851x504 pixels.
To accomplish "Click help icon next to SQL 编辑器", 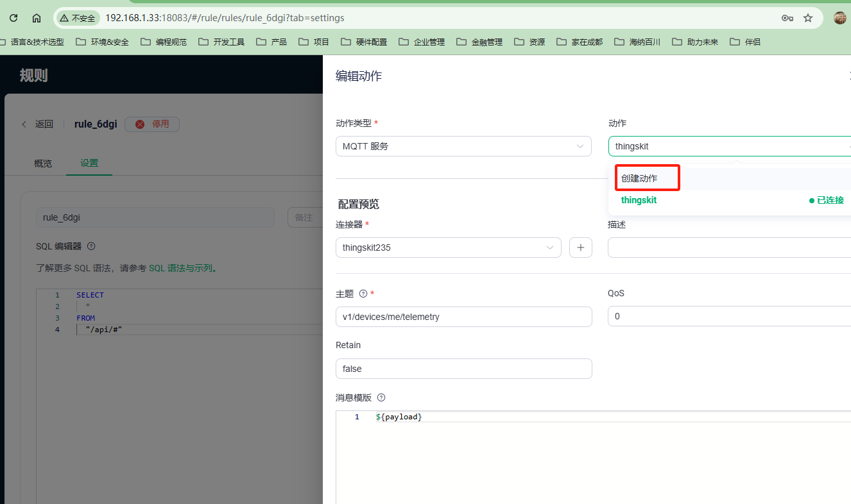I will [91, 246].
